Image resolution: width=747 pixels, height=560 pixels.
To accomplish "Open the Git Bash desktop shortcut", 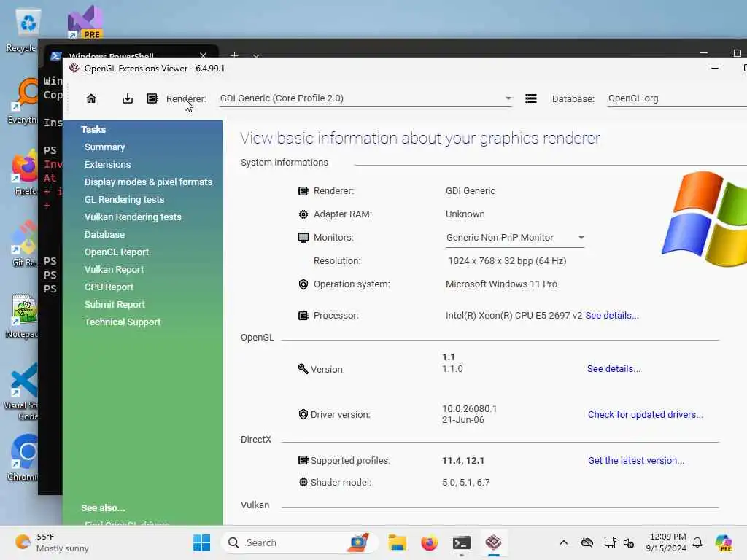I will point(24,244).
